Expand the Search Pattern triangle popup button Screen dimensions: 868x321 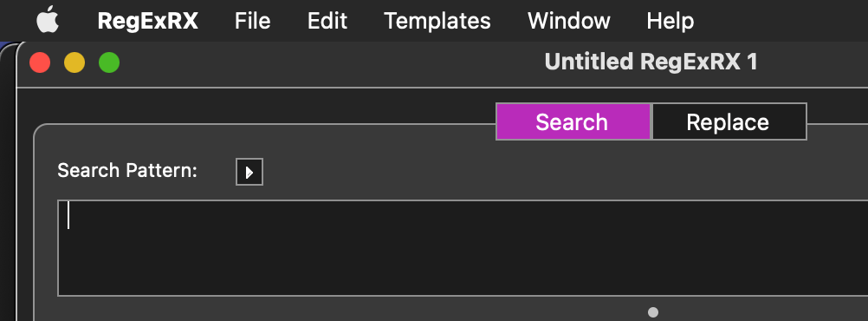(249, 172)
